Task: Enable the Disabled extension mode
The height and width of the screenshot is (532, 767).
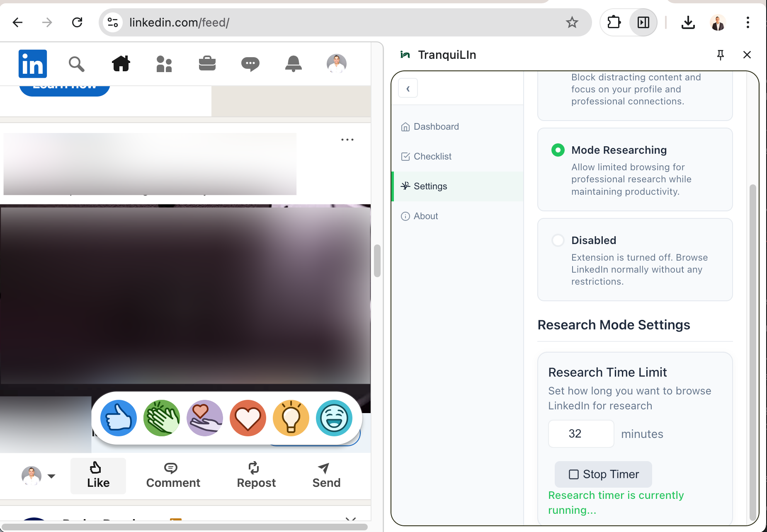Action: 558,240
